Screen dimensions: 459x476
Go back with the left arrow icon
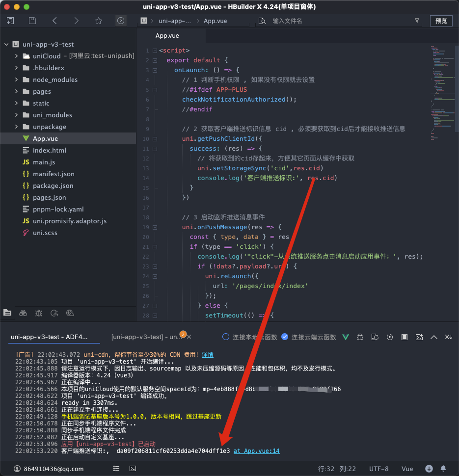point(54,21)
